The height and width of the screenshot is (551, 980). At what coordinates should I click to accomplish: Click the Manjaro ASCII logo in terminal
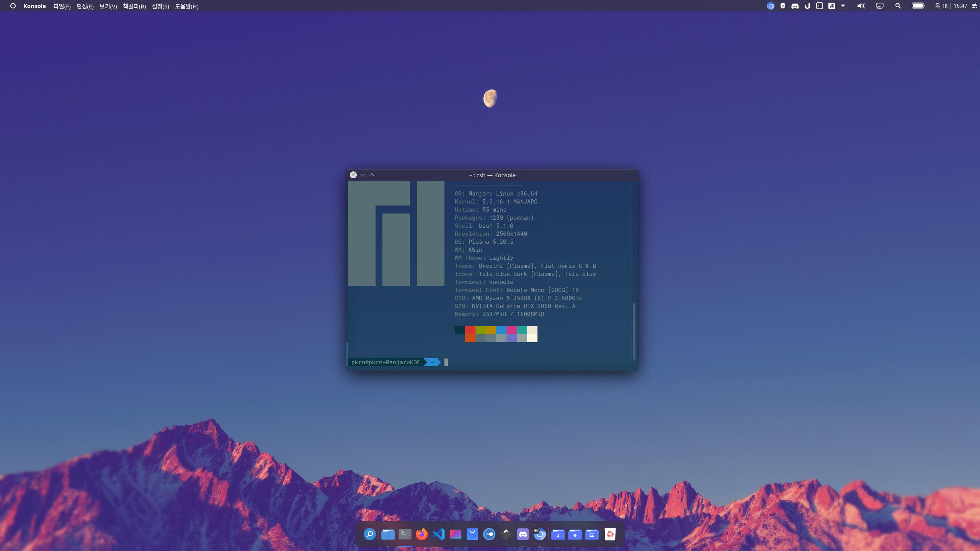pos(396,233)
